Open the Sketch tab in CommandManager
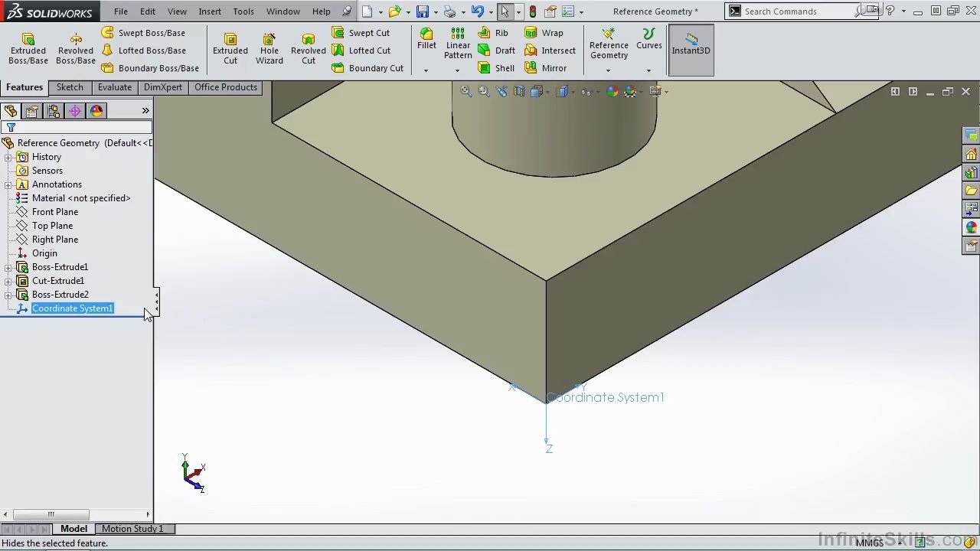Screen dimensions: 980x551 click(70, 86)
